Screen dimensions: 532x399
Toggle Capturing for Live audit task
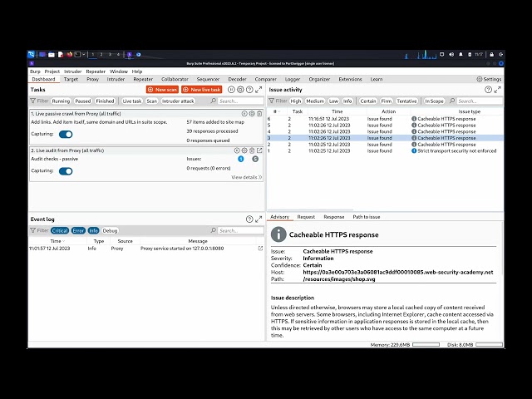pyautogui.click(x=66, y=171)
